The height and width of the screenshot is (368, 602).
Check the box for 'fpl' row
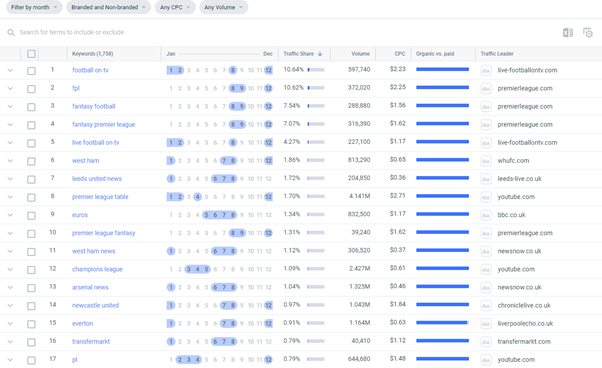pyautogui.click(x=31, y=89)
